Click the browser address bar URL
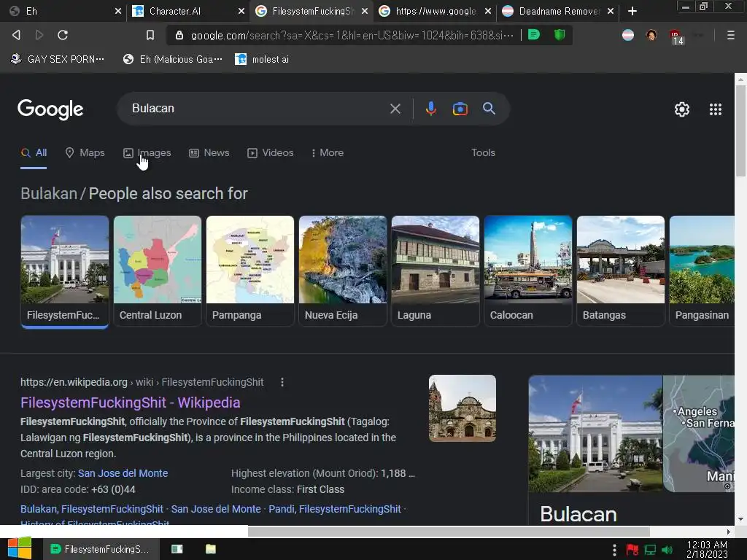747x560 pixels. pyautogui.click(x=352, y=35)
